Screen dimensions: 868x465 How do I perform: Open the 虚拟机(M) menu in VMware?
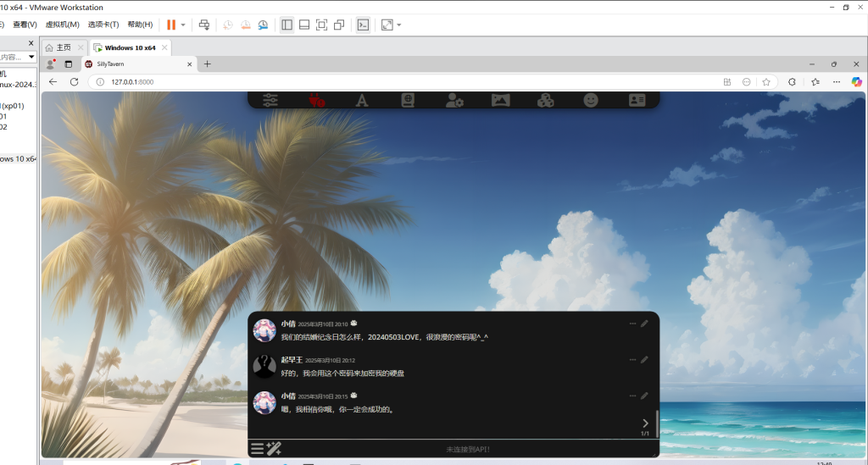coord(62,25)
